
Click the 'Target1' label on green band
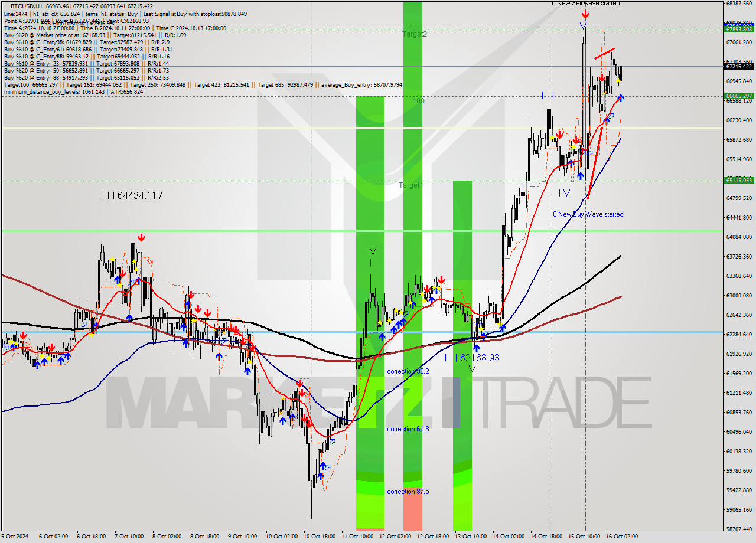411,185
